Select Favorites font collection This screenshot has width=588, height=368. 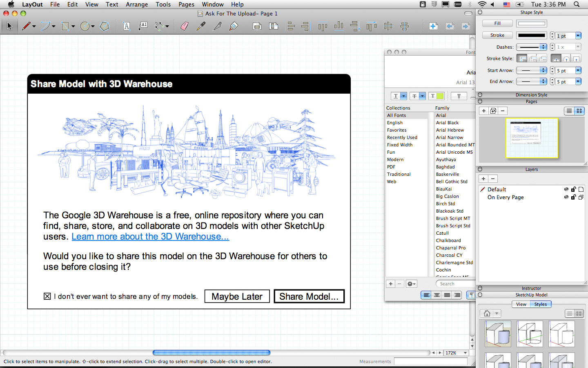pos(396,130)
